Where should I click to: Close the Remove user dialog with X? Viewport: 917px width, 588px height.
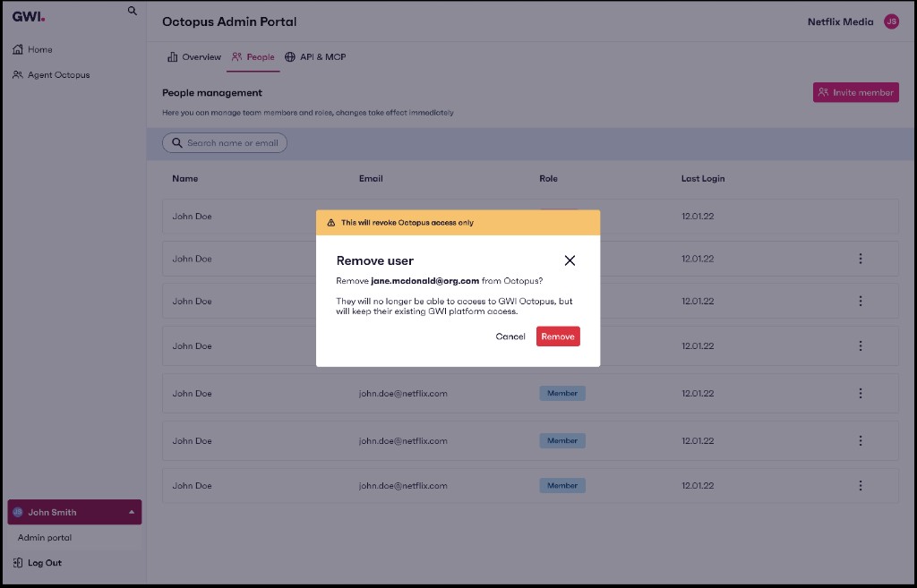[570, 260]
